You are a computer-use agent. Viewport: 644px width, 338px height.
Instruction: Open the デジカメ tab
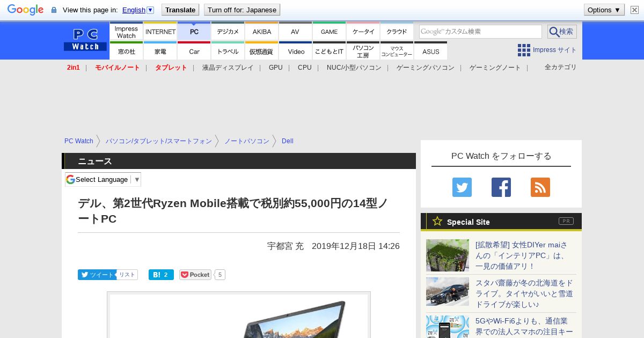(228, 32)
